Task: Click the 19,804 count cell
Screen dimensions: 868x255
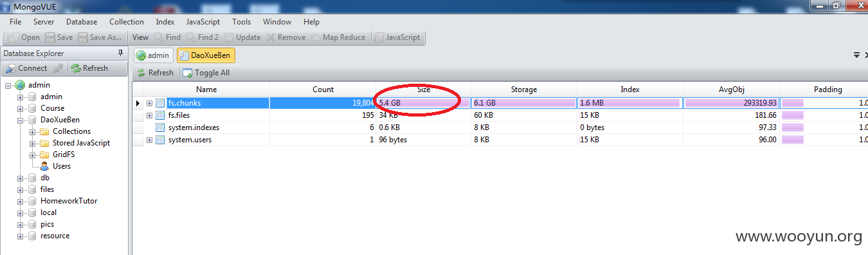Action: pos(323,103)
